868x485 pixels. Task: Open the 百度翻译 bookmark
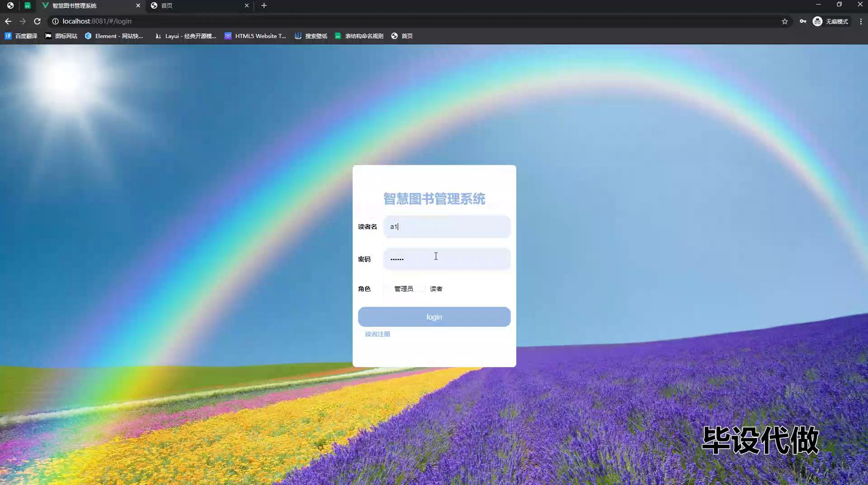coord(21,36)
